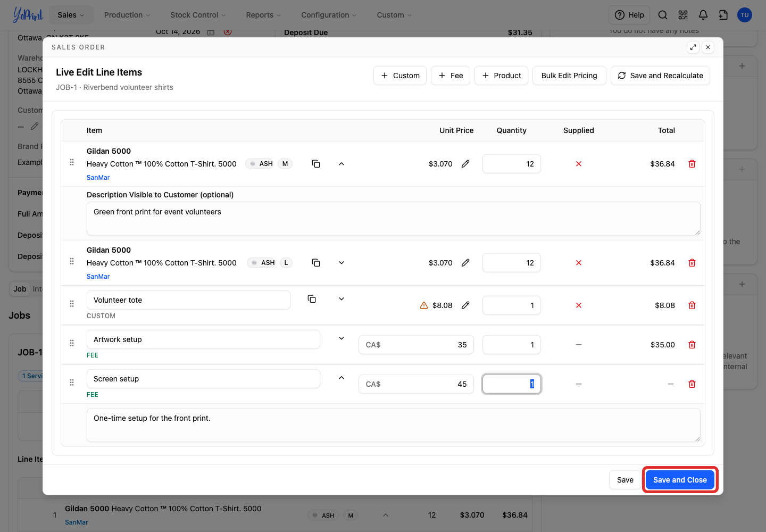Duplicate the Gildan 5000 ASH L line
This screenshot has width=766, height=532.
(x=316, y=263)
